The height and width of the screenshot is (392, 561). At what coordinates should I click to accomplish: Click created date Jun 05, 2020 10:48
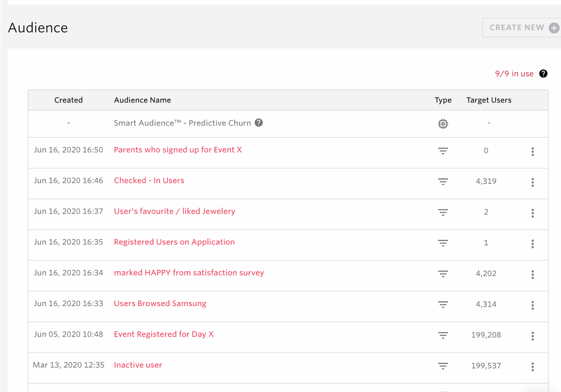(69, 334)
